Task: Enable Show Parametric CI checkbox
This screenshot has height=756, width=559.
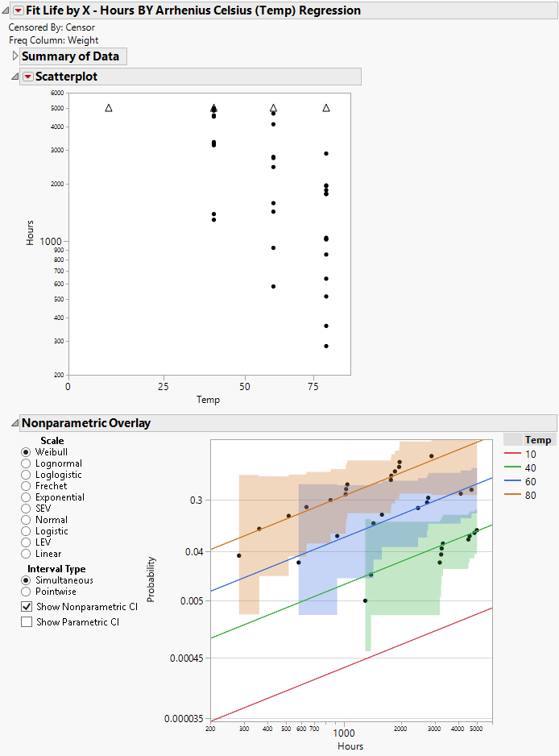Action: pyautogui.click(x=27, y=622)
